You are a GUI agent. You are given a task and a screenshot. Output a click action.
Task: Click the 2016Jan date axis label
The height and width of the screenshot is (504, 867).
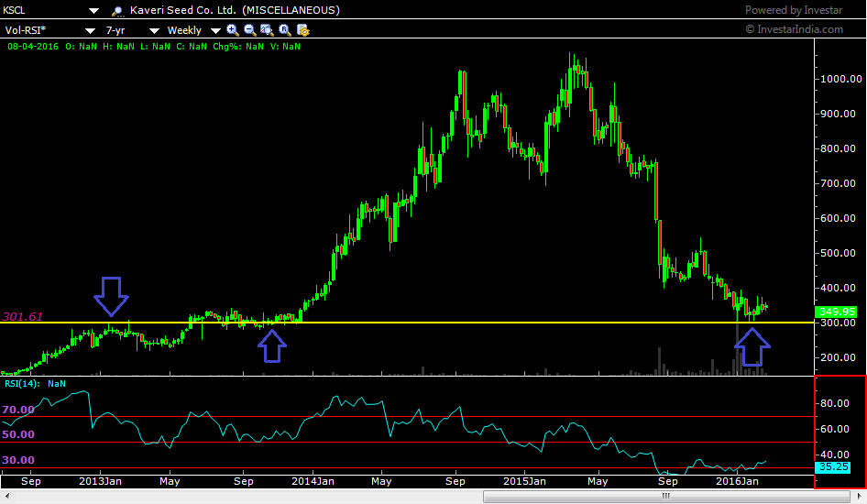(737, 481)
